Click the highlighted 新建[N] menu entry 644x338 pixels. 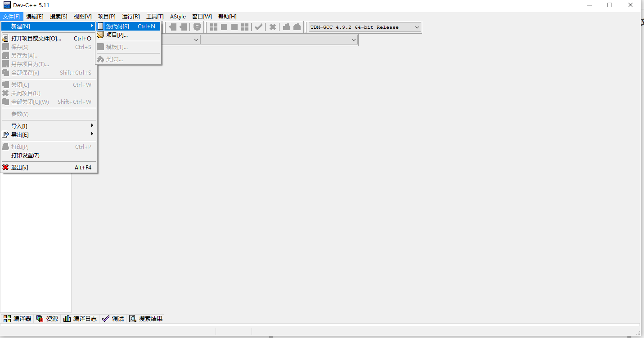point(49,27)
